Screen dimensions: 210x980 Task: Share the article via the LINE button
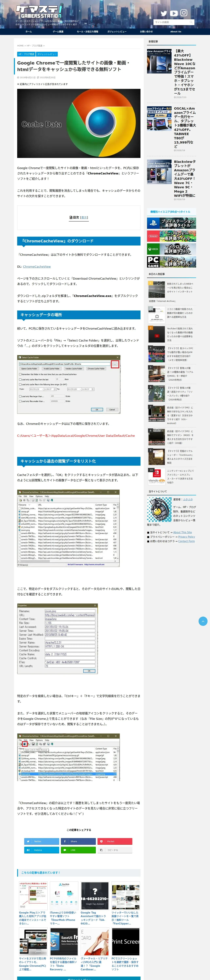pyautogui.click(x=78, y=850)
